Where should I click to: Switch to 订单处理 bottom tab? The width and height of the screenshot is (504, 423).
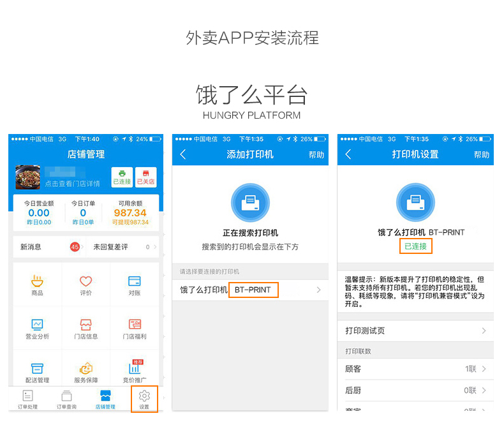click(27, 399)
